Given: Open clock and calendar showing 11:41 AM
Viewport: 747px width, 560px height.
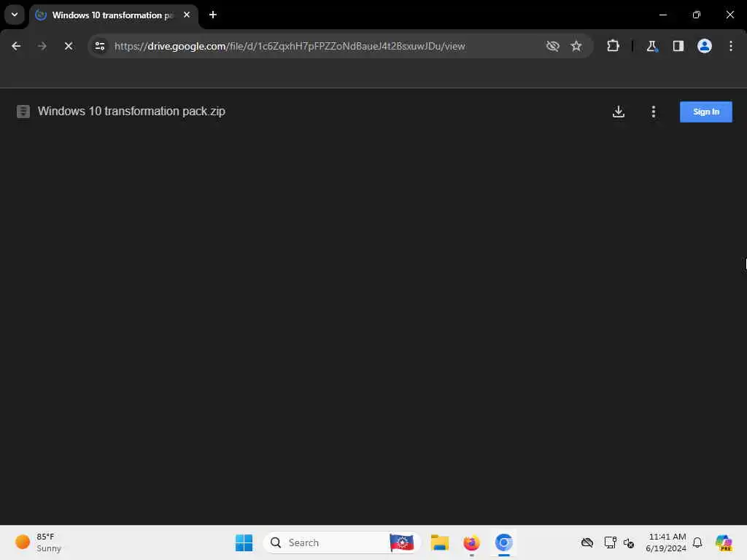Looking at the screenshot, I should (x=666, y=542).
